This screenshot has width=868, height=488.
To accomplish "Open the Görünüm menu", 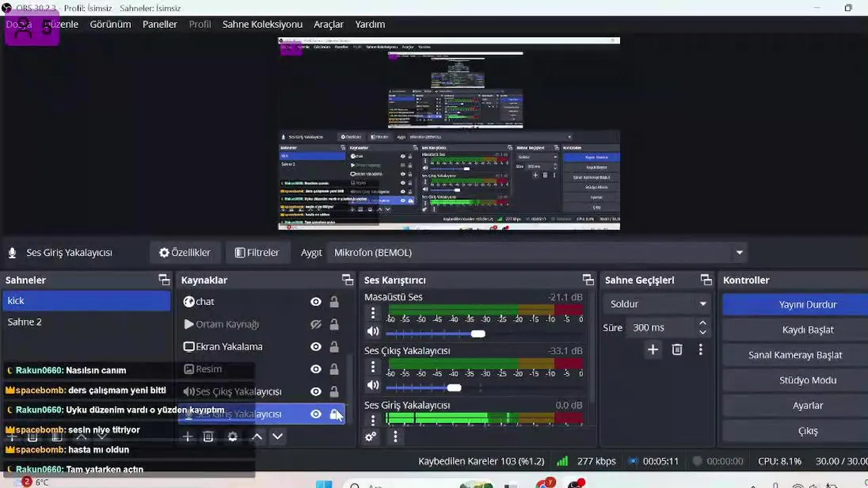I will pyautogui.click(x=110, y=24).
